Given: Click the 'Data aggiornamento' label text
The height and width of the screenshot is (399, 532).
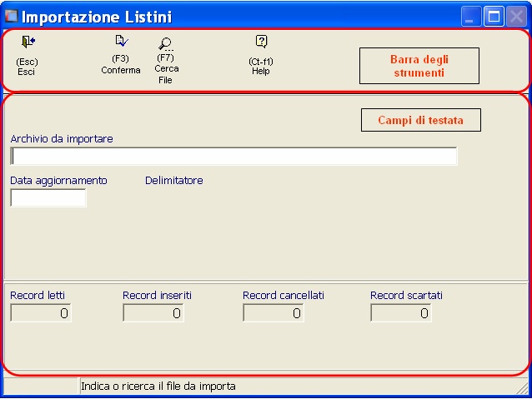Looking at the screenshot, I should tap(58, 181).
